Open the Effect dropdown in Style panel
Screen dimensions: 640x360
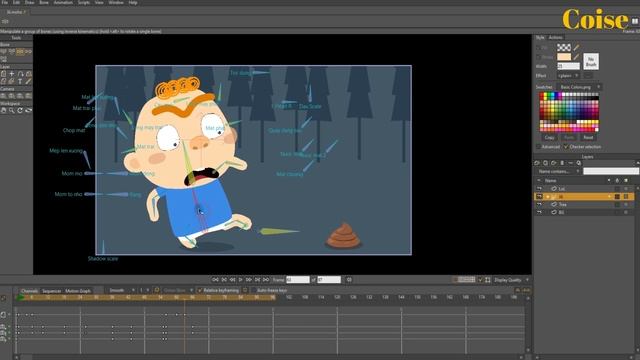[x=568, y=76]
